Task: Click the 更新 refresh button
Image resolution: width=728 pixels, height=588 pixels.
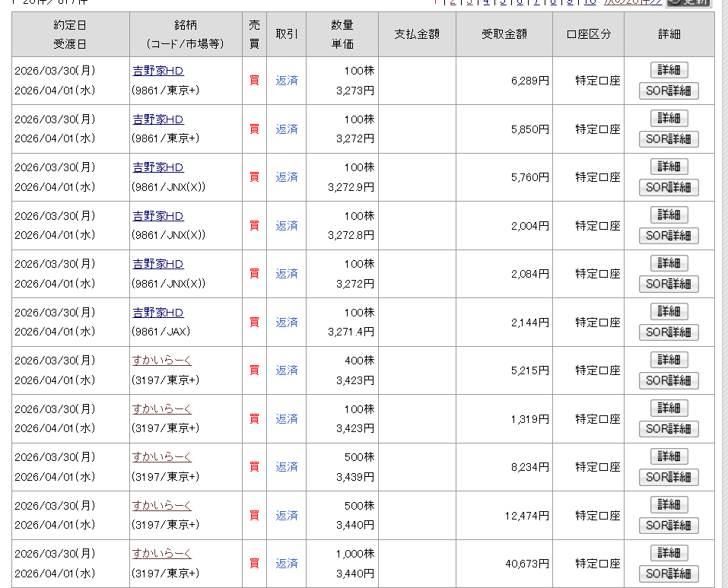Action: click(688, 2)
